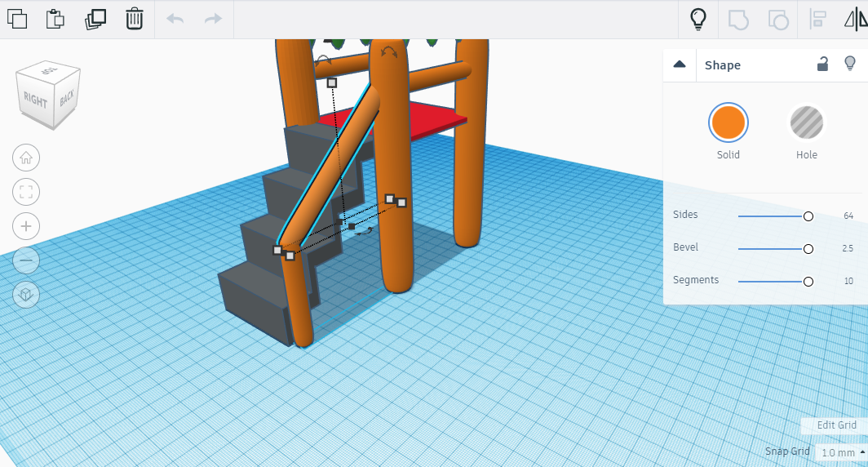The width and height of the screenshot is (868, 467).
Task: Click the Shape panel title
Action: (723, 64)
